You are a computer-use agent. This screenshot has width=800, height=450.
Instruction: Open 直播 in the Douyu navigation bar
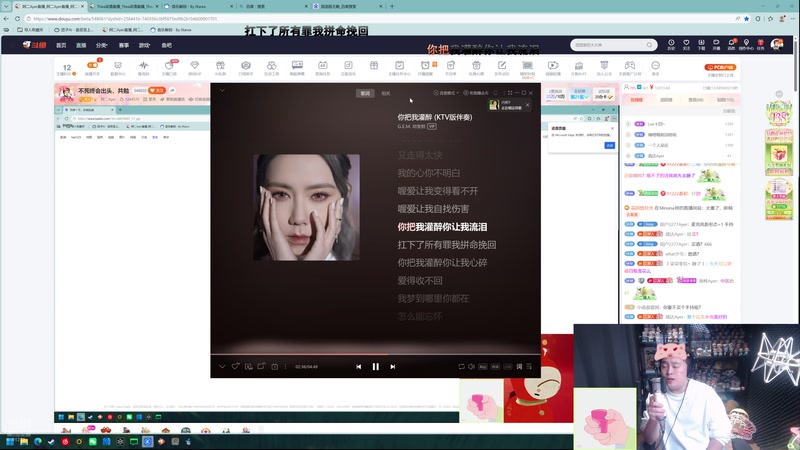pos(81,45)
